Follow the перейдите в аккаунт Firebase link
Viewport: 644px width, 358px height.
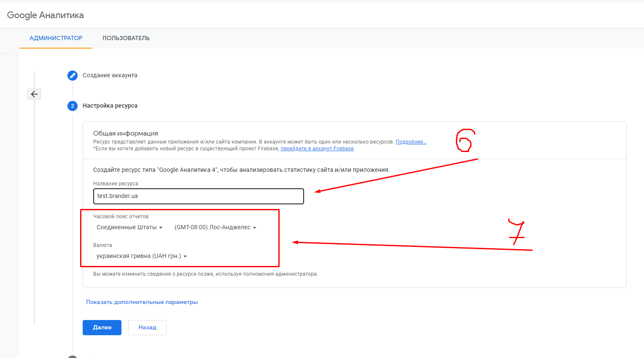click(317, 149)
